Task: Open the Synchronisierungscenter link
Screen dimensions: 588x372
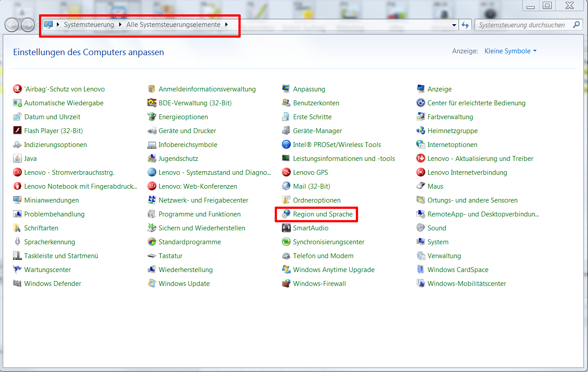Action: pos(329,242)
